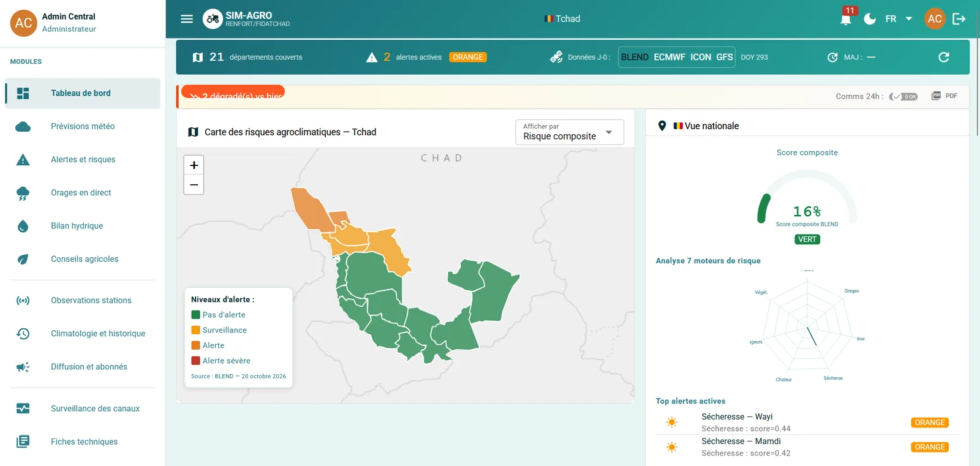Open the AC user avatar in the top bar
980x466 pixels.
pyautogui.click(x=935, y=19)
